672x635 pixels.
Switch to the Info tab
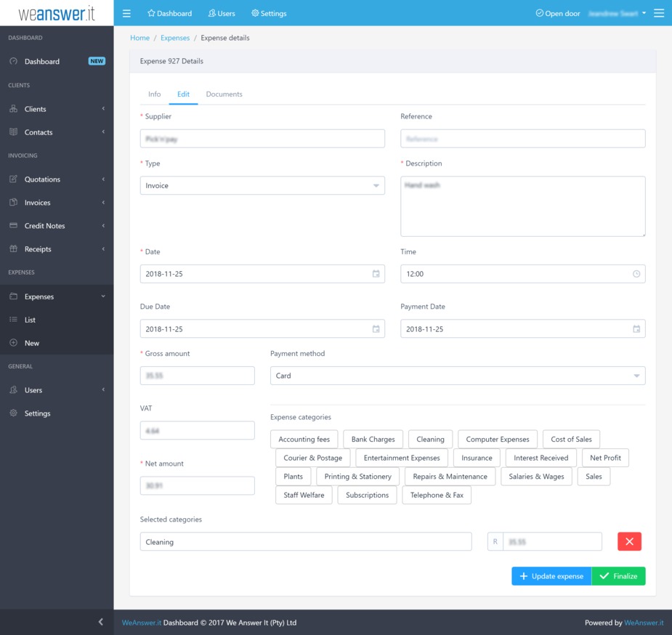(x=154, y=94)
